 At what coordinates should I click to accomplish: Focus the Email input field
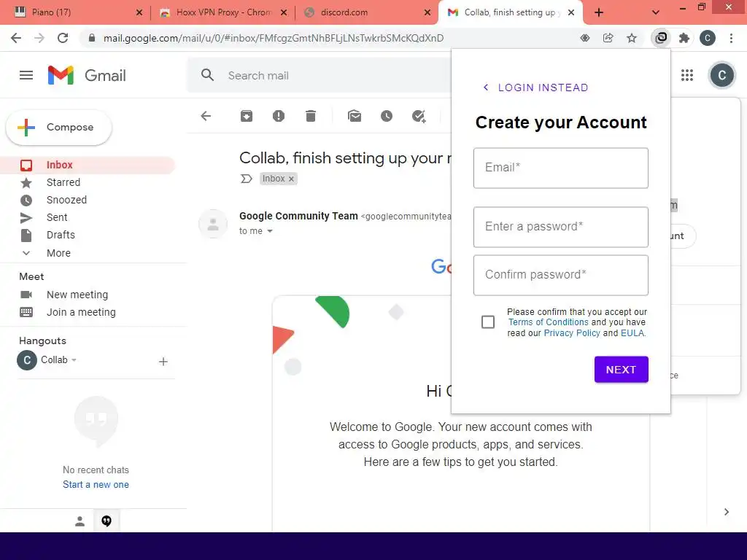pos(561,168)
